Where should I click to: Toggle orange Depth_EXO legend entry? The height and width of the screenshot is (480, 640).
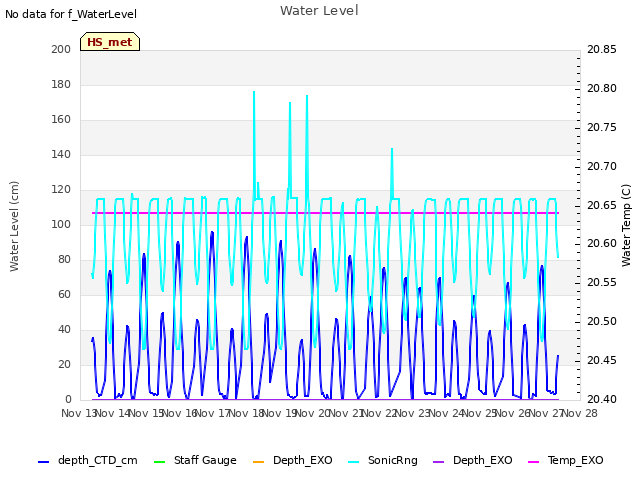point(293,460)
